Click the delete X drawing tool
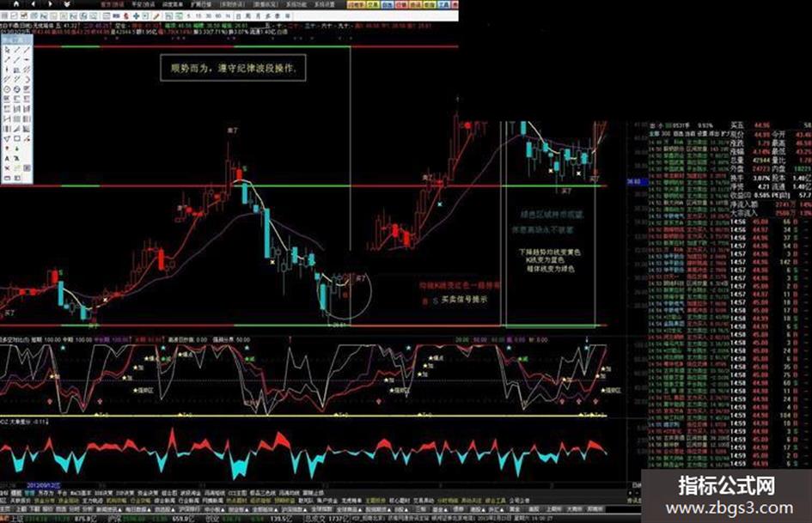Image resolution: width=812 pixels, height=523 pixels. [x=7, y=167]
